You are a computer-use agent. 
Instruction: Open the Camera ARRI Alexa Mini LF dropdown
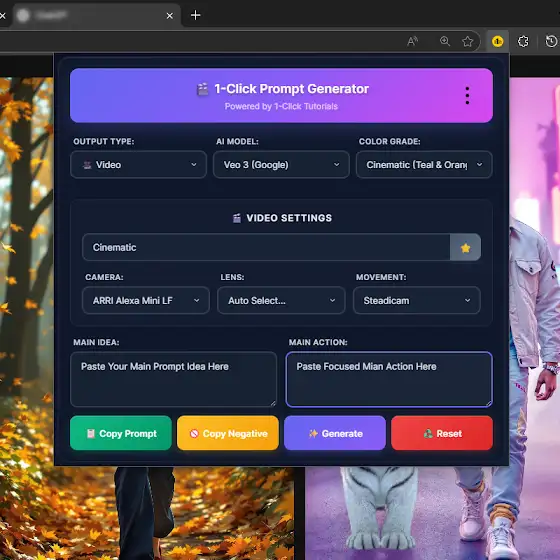click(146, 300)
